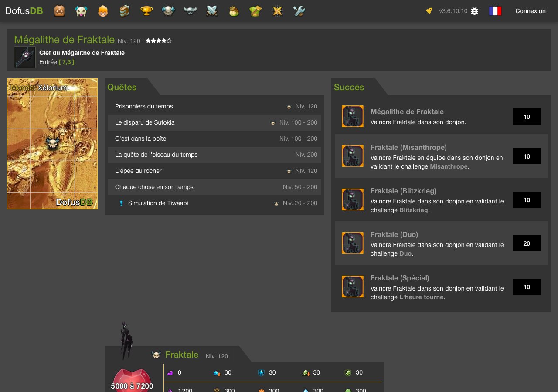
Task: Open the gold trophy achievements icon
Action: (146, 11)
